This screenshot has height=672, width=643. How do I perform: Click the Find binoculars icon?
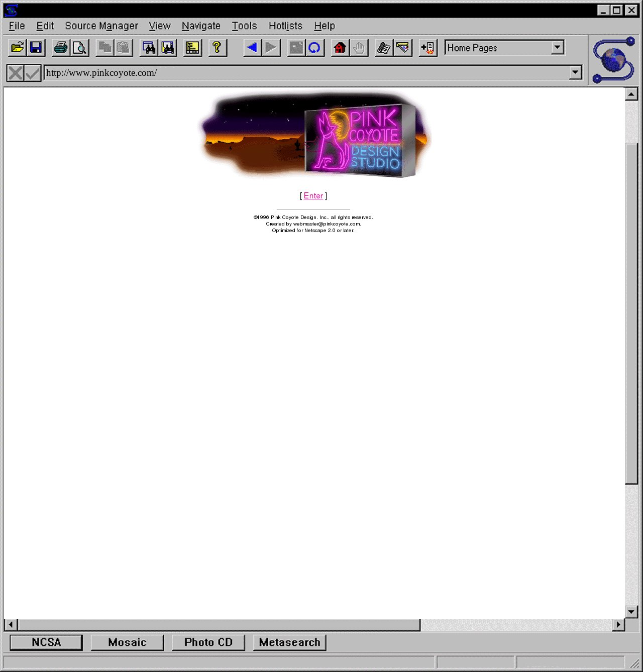pyautogui.click(x=149, y=48)
